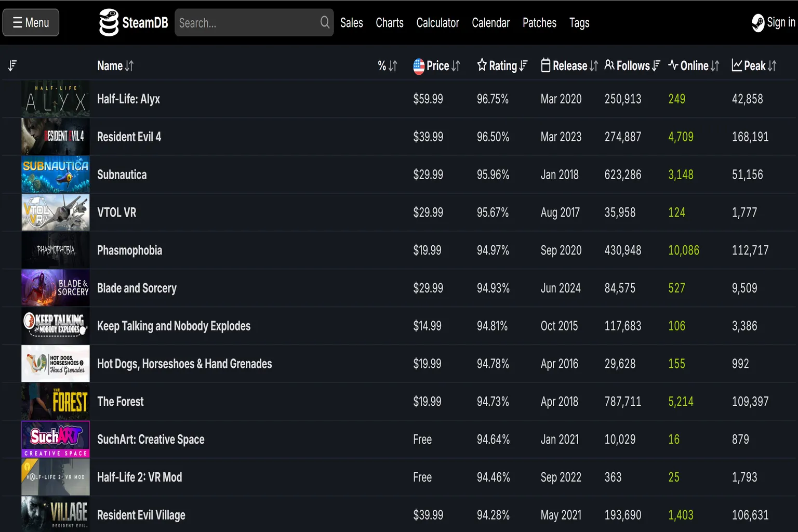Open Keep Talking and Nobody Explodes link
The image size is (798, 532).
pyautogui.click(x=174, y=326)
